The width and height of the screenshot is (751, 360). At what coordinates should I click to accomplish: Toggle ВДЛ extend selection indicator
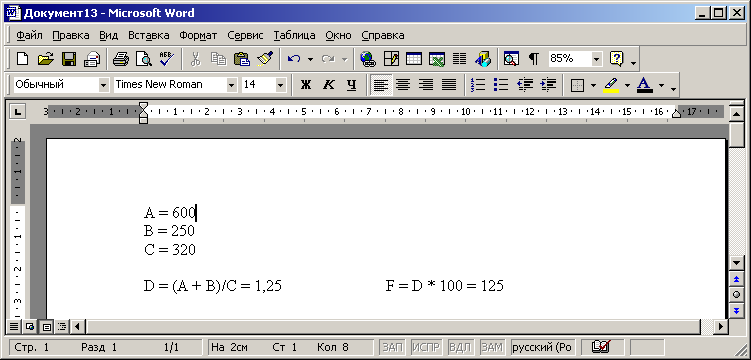(460, 347)
